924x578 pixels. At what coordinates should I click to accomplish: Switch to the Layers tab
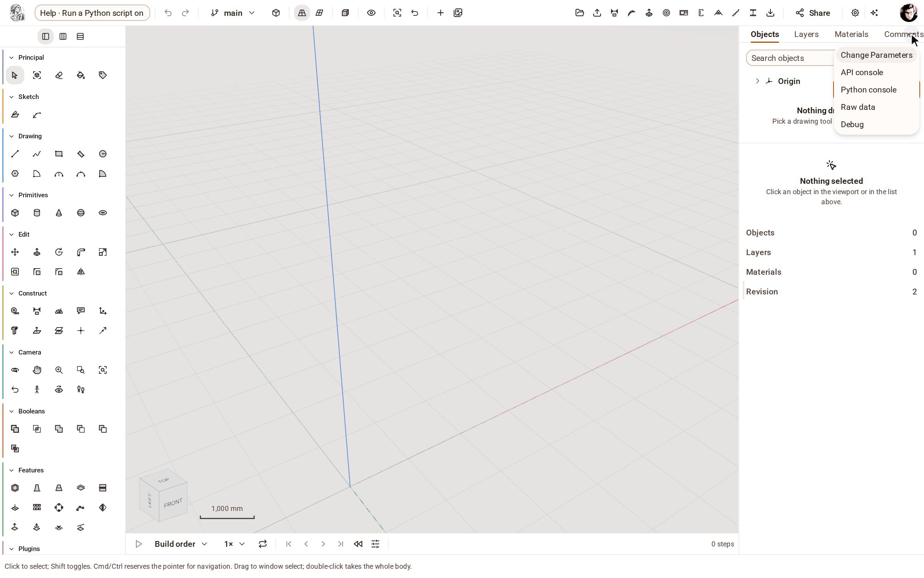(x=806, y=34)
